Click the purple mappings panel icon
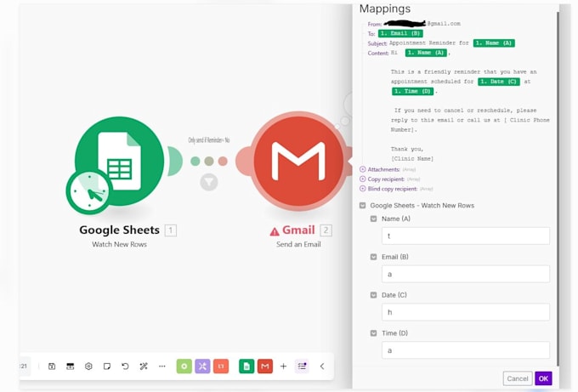 point(302,366)
